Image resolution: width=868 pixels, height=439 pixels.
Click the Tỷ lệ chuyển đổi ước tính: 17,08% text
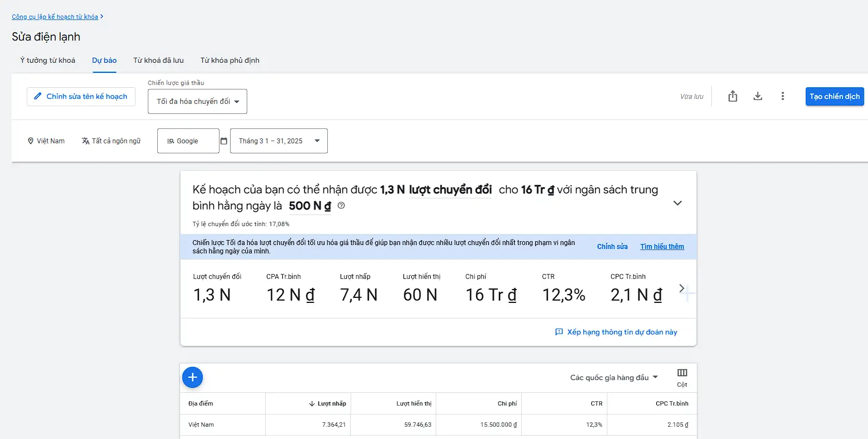coord(241,224)
